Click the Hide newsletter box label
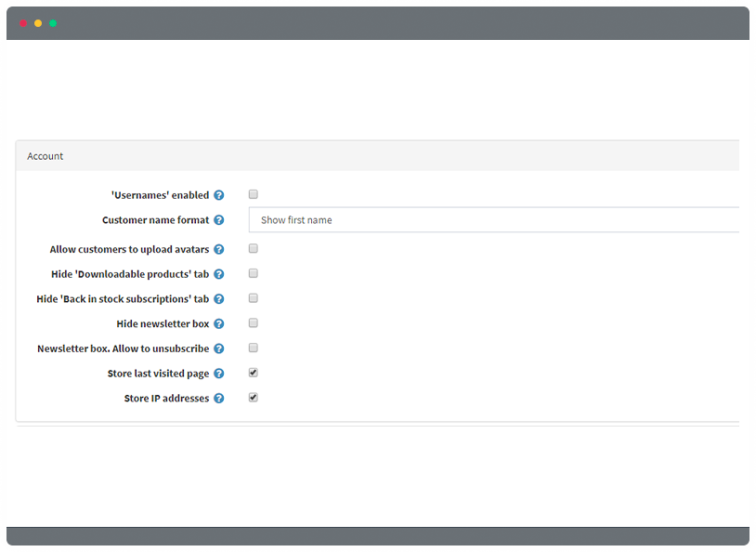The image size is (756, 552). click(163, 323)
